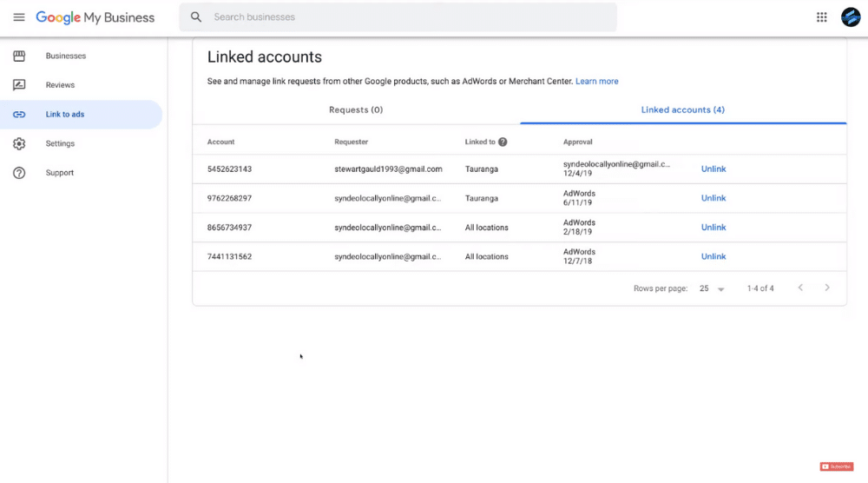
Task: Click the Requester column header
Action: (351, 142)
